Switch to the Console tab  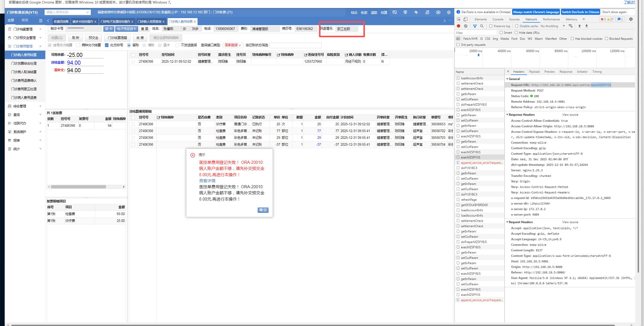click(x=498, y=19)
